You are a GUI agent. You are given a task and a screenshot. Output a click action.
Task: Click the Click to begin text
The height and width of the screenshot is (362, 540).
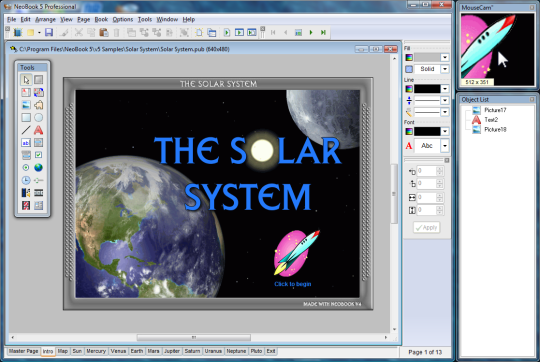click(x=293, y=284)
